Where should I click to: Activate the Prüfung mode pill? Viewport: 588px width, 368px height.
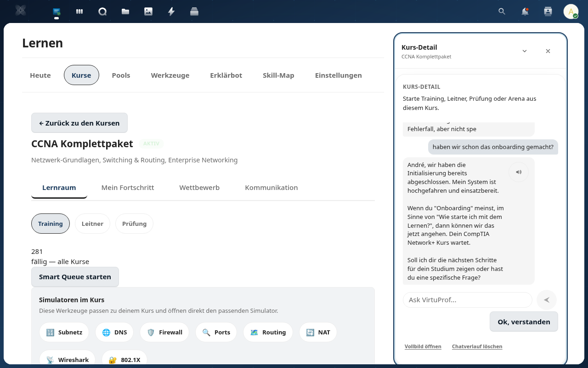click(x=134, y=224)
